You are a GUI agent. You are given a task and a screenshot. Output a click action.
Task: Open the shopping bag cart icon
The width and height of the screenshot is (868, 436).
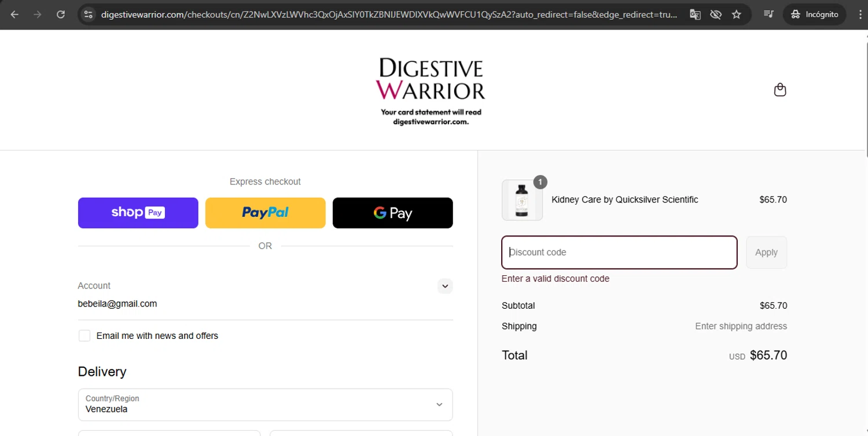pos(780,90)
